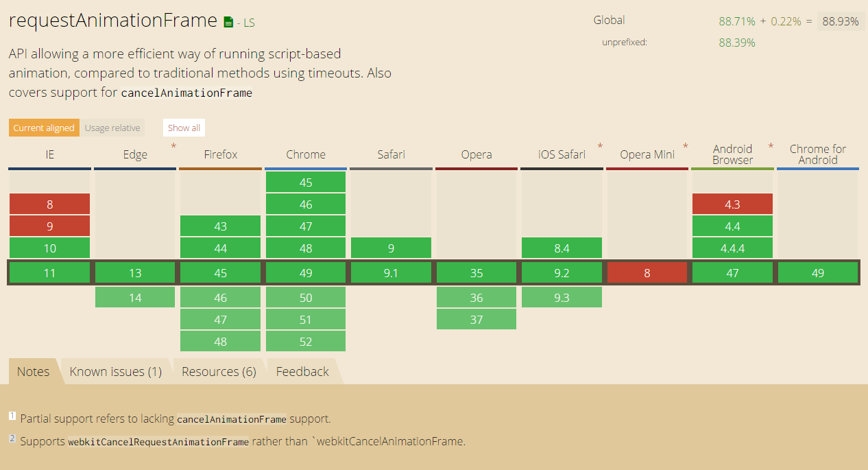Select IE version 9 cell
The image size is (868, 470).
(x=49, y=226)
